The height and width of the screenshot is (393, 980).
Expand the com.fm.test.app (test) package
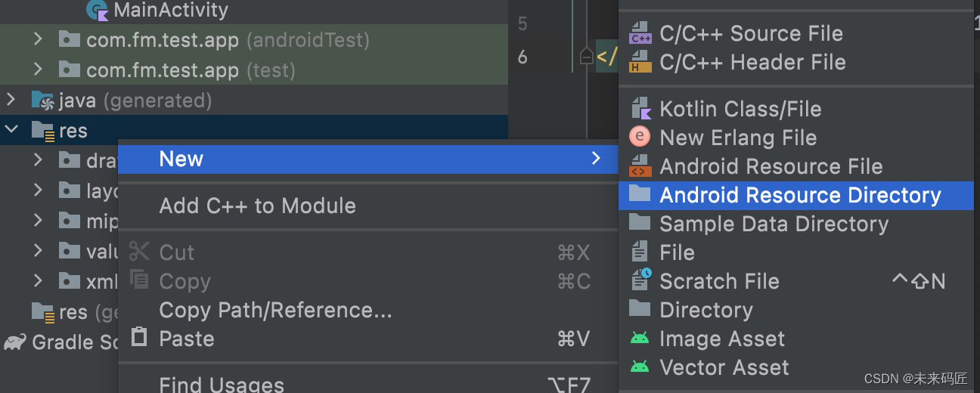pos(38,70)
